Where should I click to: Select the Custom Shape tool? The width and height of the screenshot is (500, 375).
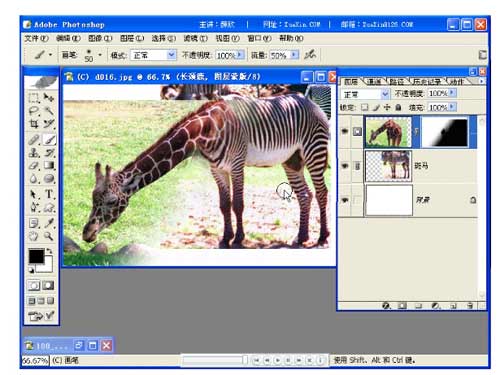pyautogui.click(x=49, y=207)
